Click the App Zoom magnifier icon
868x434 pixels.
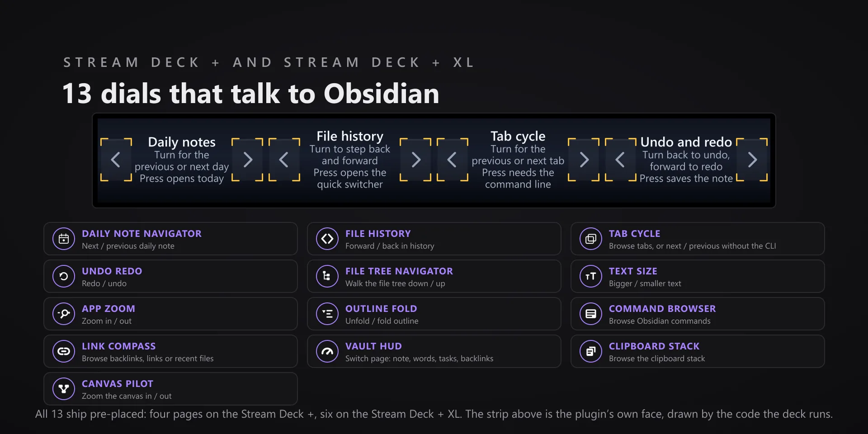click(64, 314)
